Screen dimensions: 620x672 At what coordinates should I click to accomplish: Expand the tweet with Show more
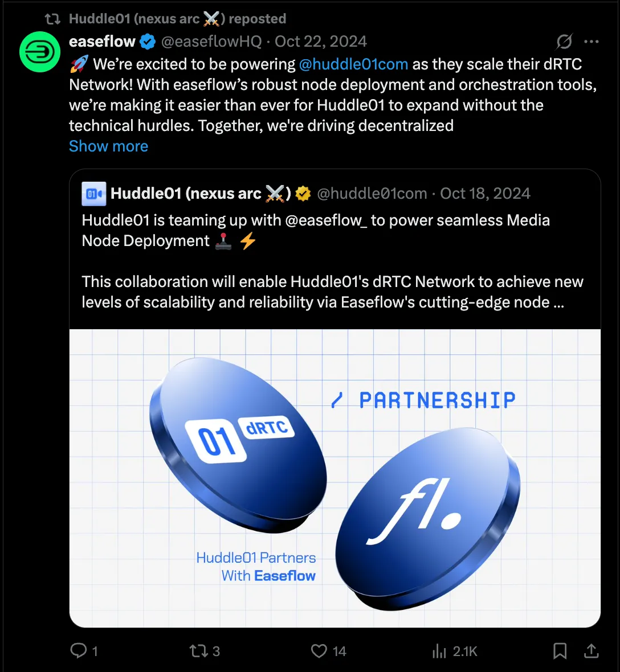tap(108, 146)
